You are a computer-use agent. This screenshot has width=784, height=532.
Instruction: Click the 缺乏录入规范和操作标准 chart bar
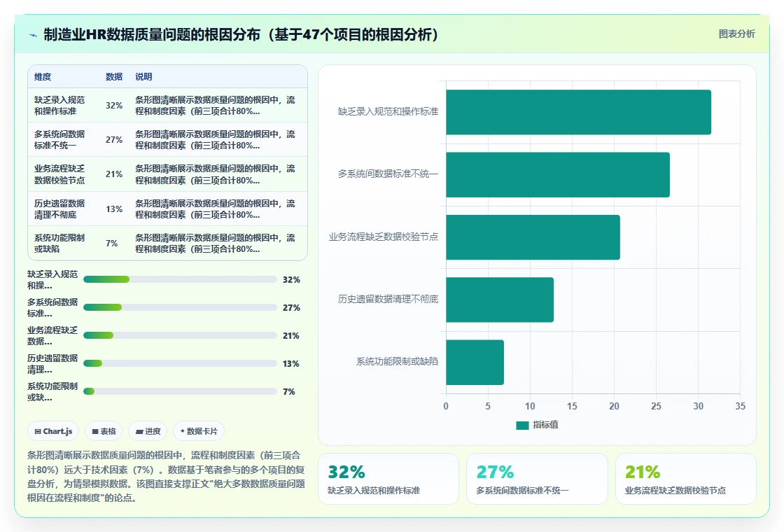tap(578, 112)
